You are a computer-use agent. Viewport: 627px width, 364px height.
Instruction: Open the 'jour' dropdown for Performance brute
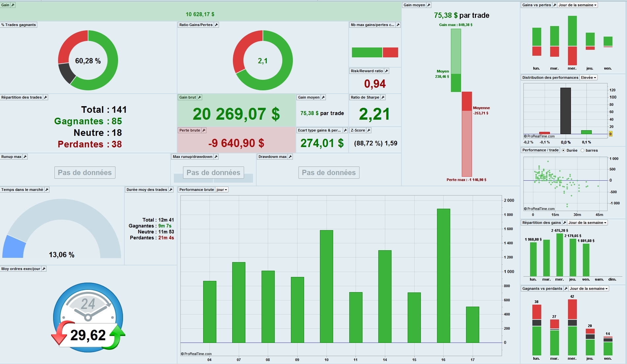[x=222, y=190]
